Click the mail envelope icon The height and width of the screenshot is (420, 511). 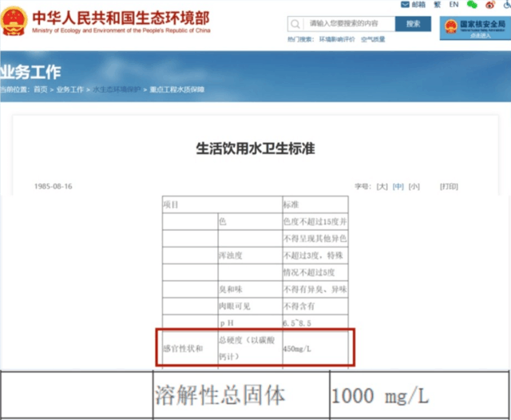click(405, 5)
